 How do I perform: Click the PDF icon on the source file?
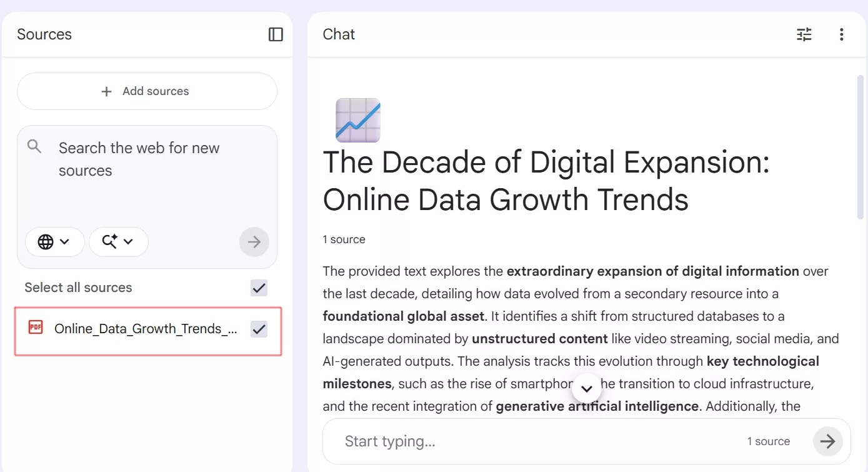tap(36, 326)
